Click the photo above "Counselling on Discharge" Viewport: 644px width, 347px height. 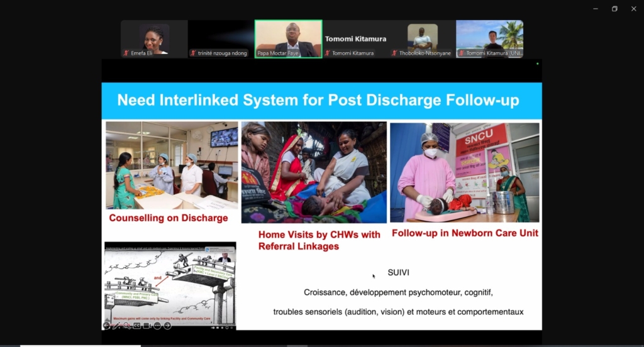coord(172,165)
